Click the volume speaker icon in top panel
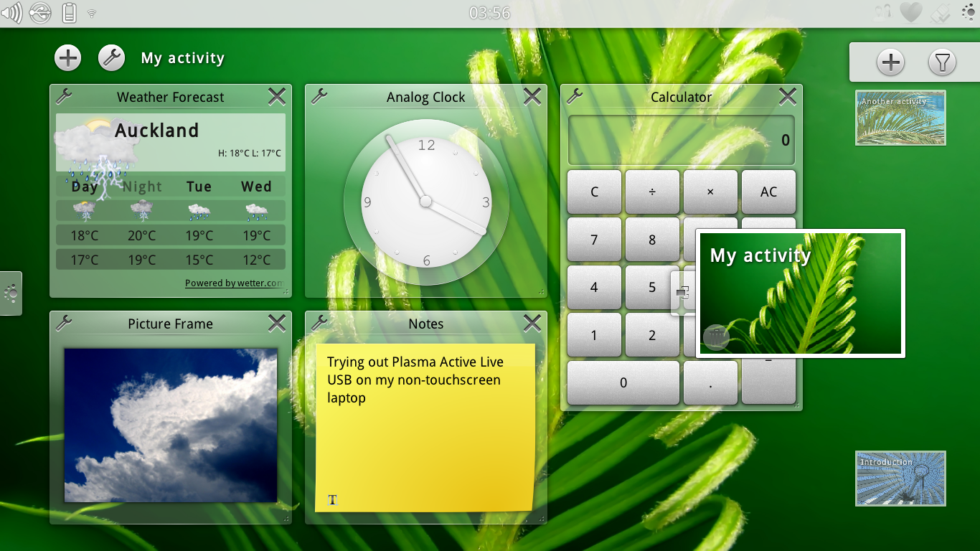980x551 pixels. 12,12
